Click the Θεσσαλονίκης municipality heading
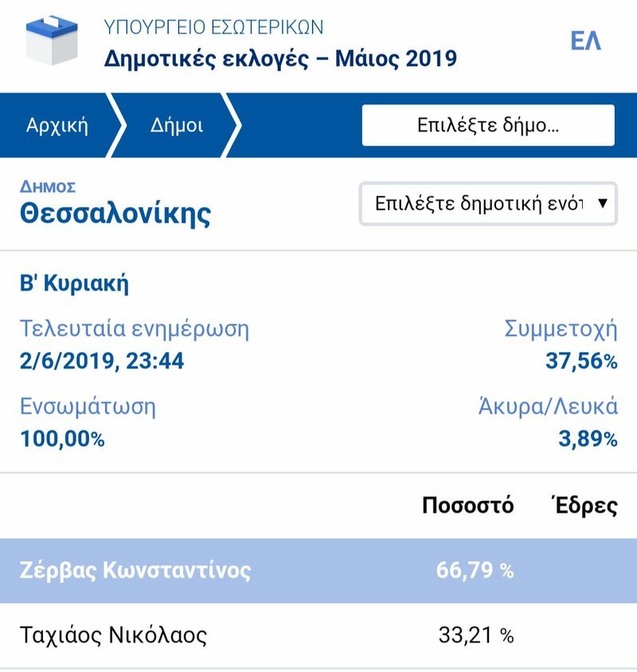 (x=115, y=213)
